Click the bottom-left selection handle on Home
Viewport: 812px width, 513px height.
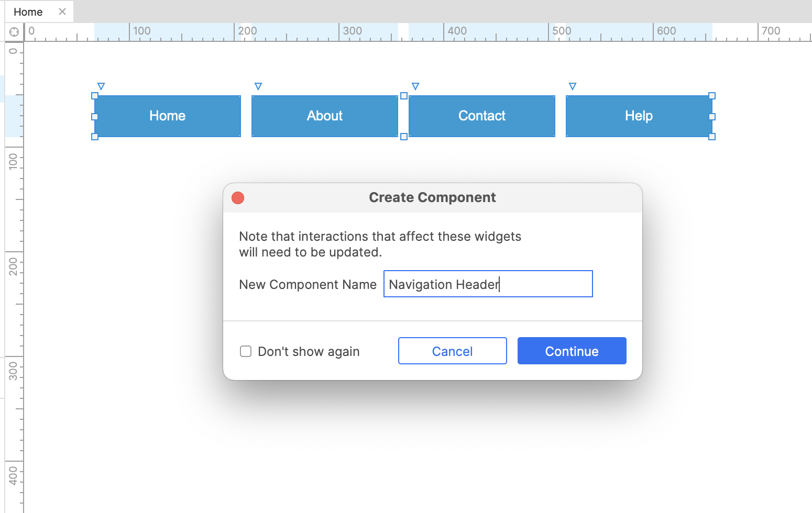(95, 137)
